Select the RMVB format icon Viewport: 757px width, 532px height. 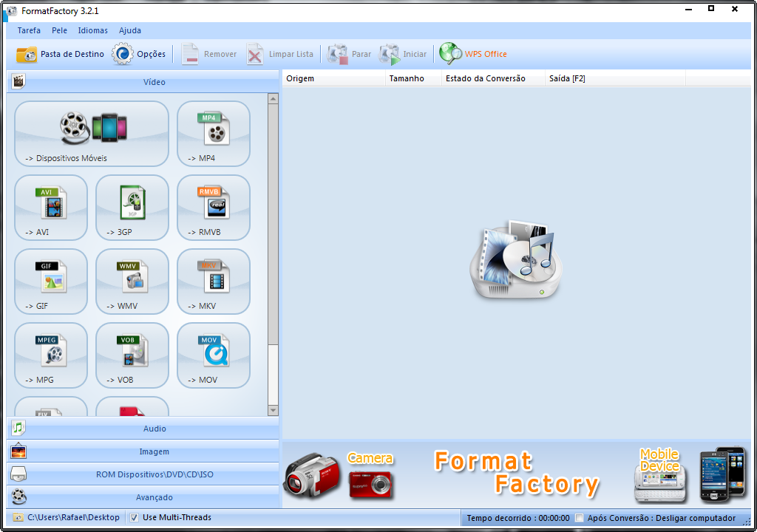(x=214, y=208)
